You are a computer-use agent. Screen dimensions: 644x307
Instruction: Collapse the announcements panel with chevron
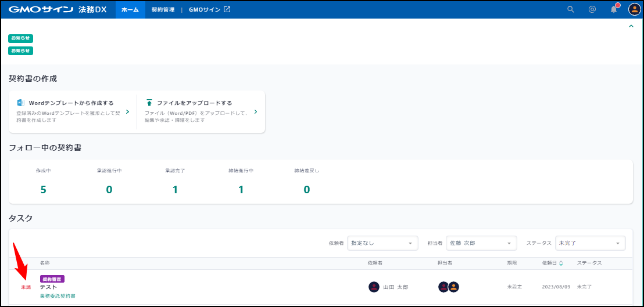point(631,26)
